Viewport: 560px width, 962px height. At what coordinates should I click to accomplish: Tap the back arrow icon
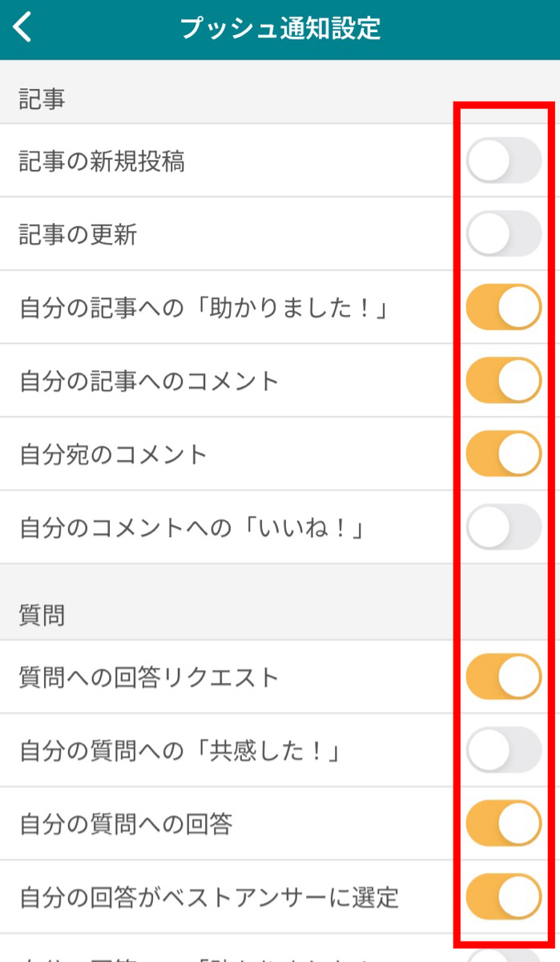[23, 28]
